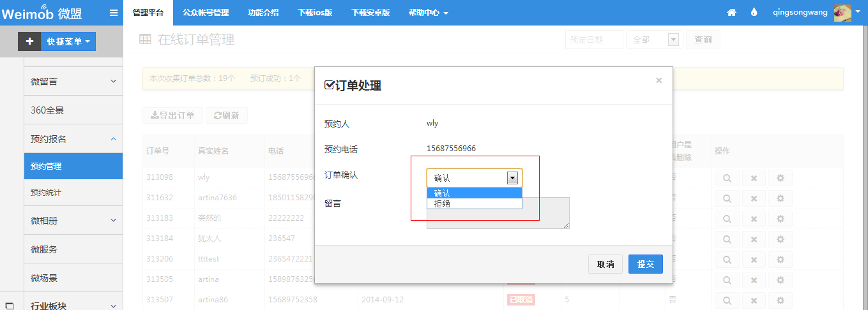The width and height of the screenshot is (868, 310).
Task: Click the 提交 button
Action: (x=645, y=264)
